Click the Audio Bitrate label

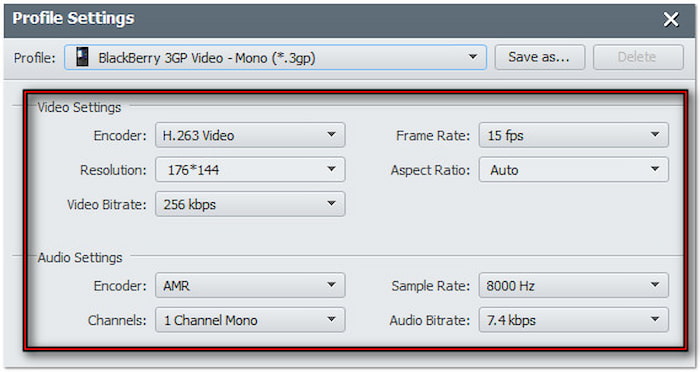[x=429, y=320]
